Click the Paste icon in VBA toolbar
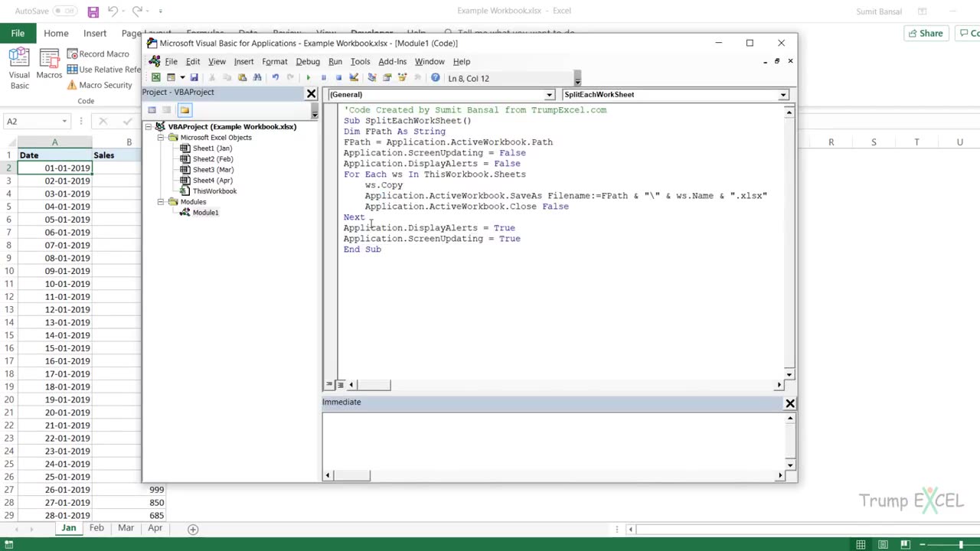The height and width of the screenshot is (551, 980). tap(242, 77)
